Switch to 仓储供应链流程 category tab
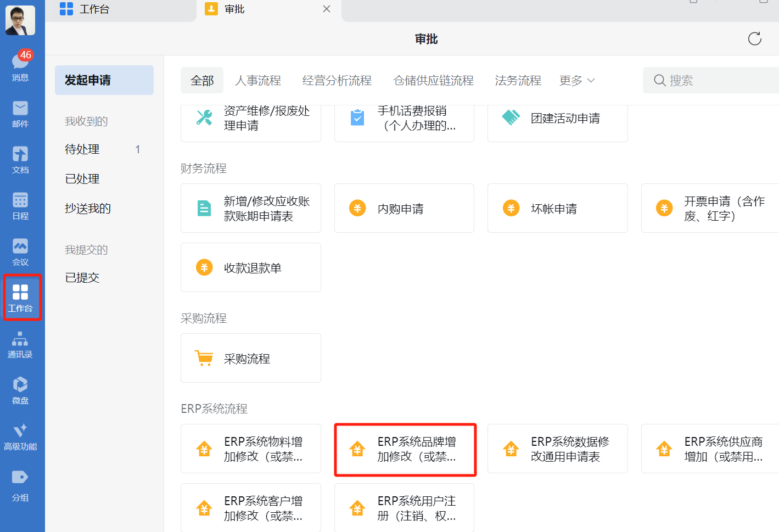Screen dimensions: 779x532 tap(434, 80)
